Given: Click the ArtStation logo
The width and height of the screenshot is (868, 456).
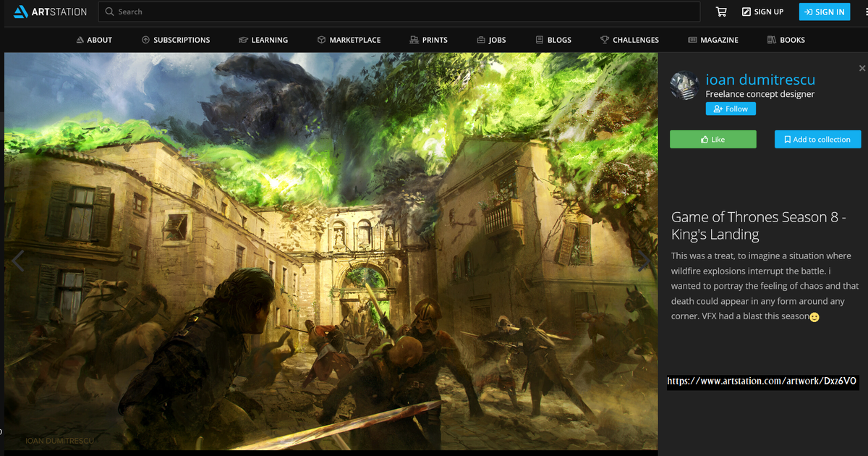Looking at the screenshot, I should coord(50,12).
